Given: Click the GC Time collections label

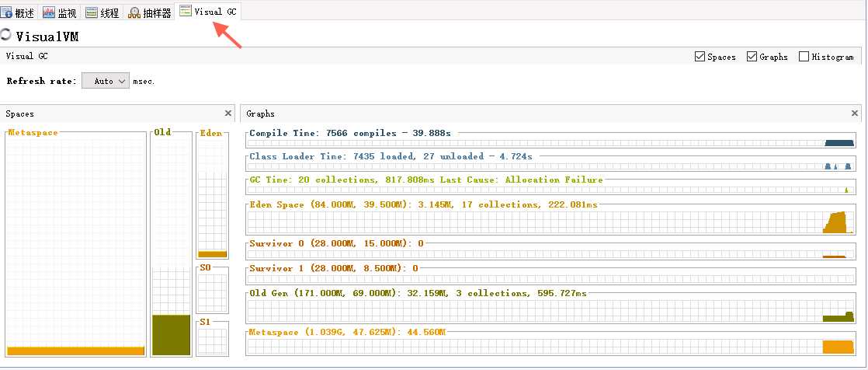Looking at the screenshot, I should click(426, 180).
